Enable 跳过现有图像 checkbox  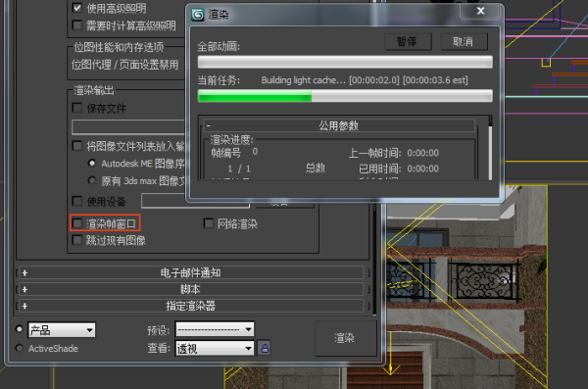coord(77,240)
